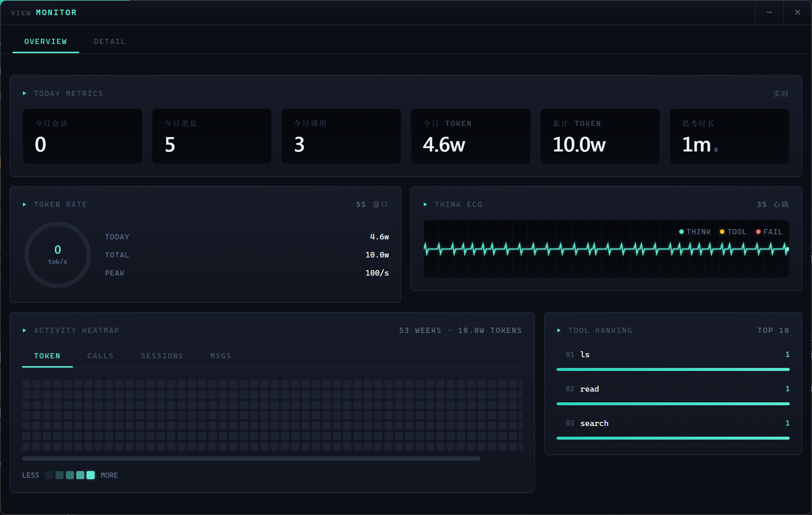
Task: Open the 今日调用 metric card
Action: pos(341,136)
